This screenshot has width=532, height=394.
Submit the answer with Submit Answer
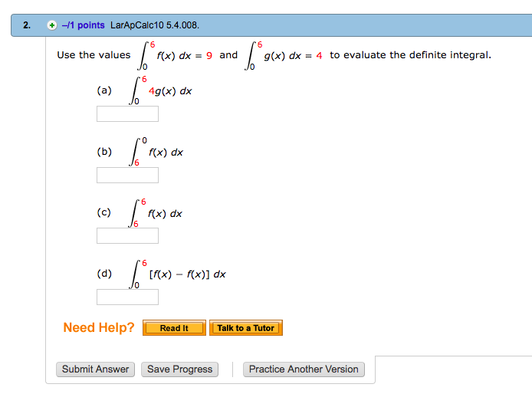point(95,369)
